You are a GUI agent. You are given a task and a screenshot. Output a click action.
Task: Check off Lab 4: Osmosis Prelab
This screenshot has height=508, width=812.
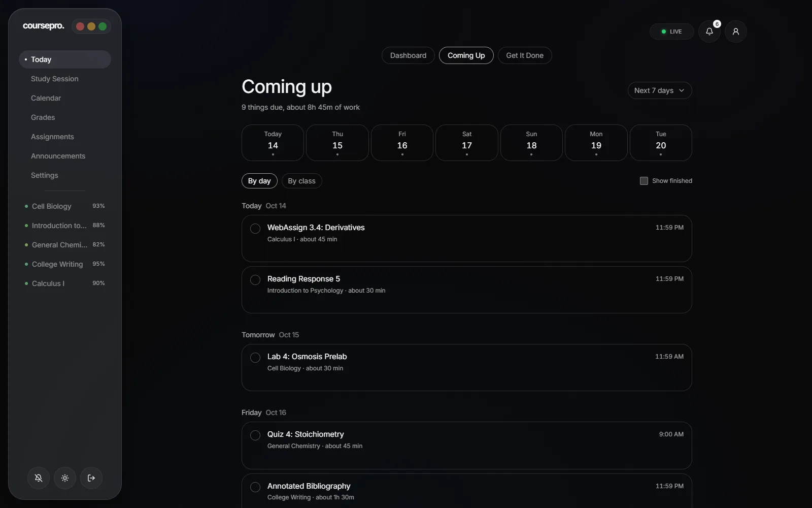(x=255, y=358)
